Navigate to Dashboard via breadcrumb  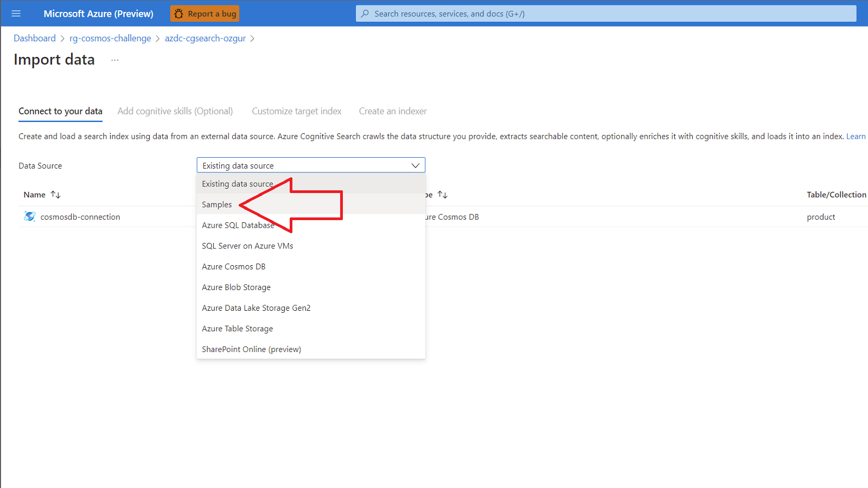click(x=35, y=38)
